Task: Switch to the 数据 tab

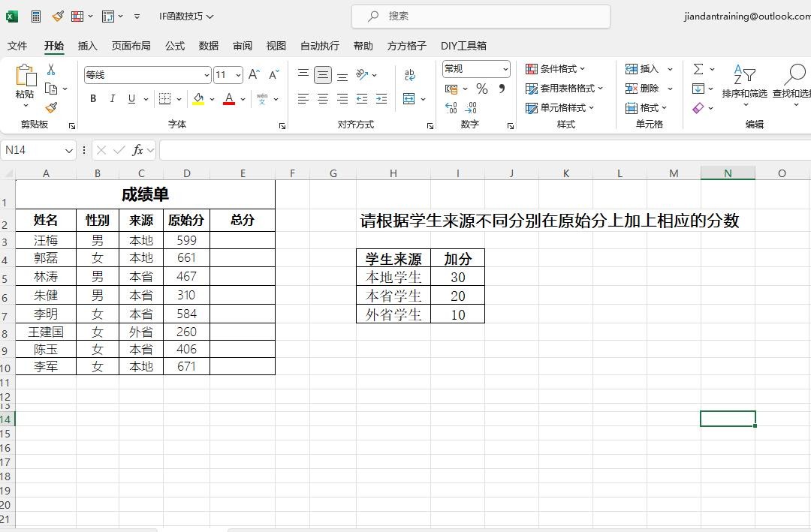Action: (x=209, y=46)
